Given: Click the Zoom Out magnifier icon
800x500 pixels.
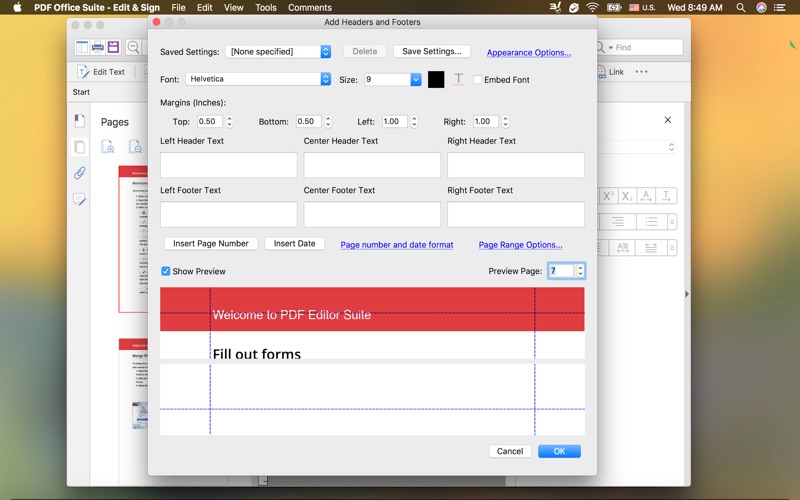Looking at the screenshot, I should [x=133, y=47].
